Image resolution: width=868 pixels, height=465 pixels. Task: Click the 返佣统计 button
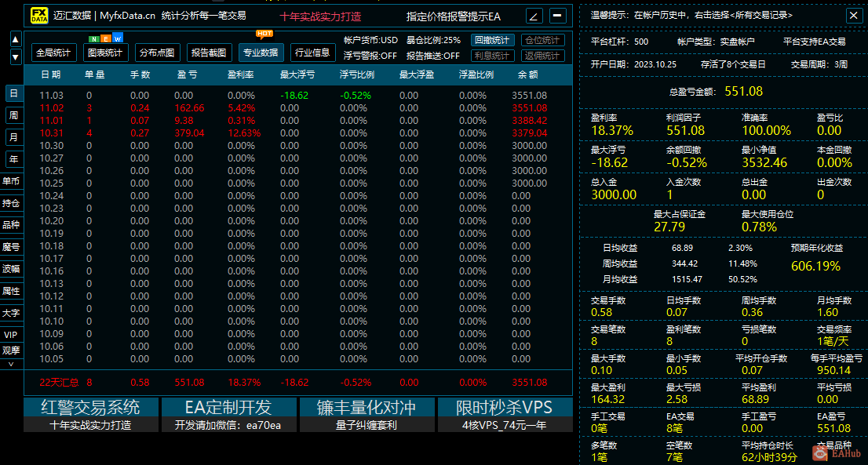(542, 56)
